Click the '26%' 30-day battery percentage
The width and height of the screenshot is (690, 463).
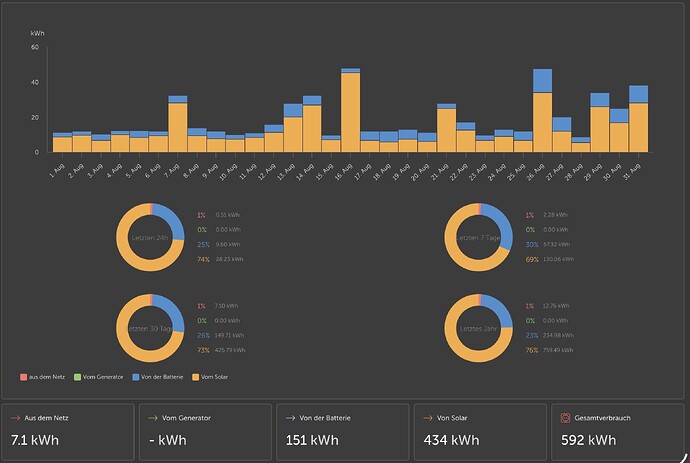(x=203, y=336)
